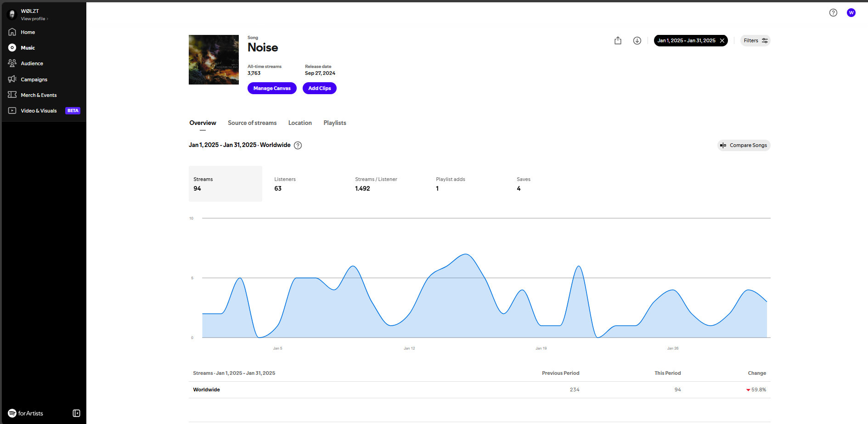The width and height of the screenshot is (868, 424).
Task: Click the Spotify for Artists logo
Action: click(x=26, y=413)
